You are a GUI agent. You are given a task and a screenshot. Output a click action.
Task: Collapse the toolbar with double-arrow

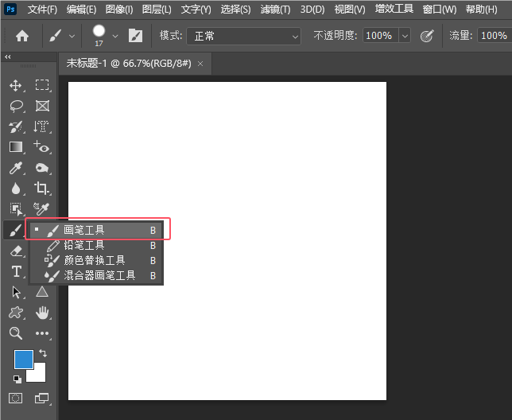point(8,56)
